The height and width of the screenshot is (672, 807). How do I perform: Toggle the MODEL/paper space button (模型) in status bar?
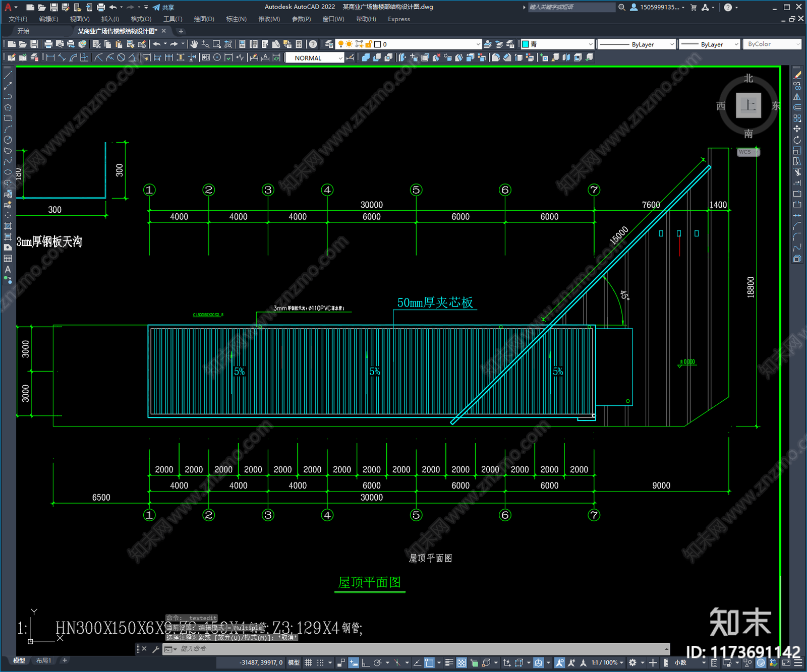(x=294, y=662)
